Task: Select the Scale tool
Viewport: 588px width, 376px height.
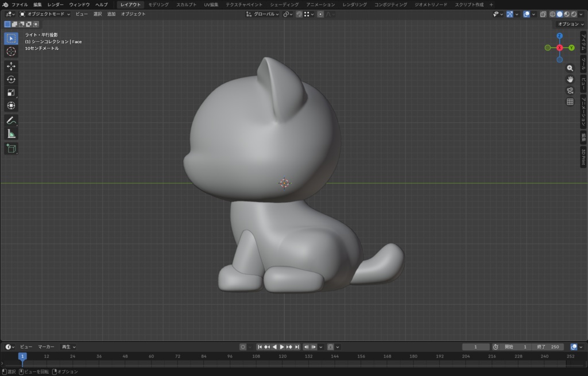Action: coord(10,92)
